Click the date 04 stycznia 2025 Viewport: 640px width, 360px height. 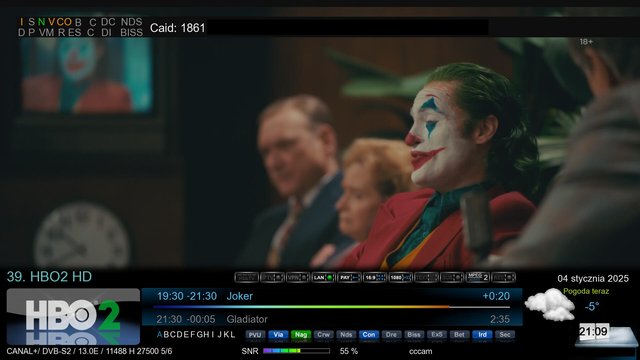point(593,279)
